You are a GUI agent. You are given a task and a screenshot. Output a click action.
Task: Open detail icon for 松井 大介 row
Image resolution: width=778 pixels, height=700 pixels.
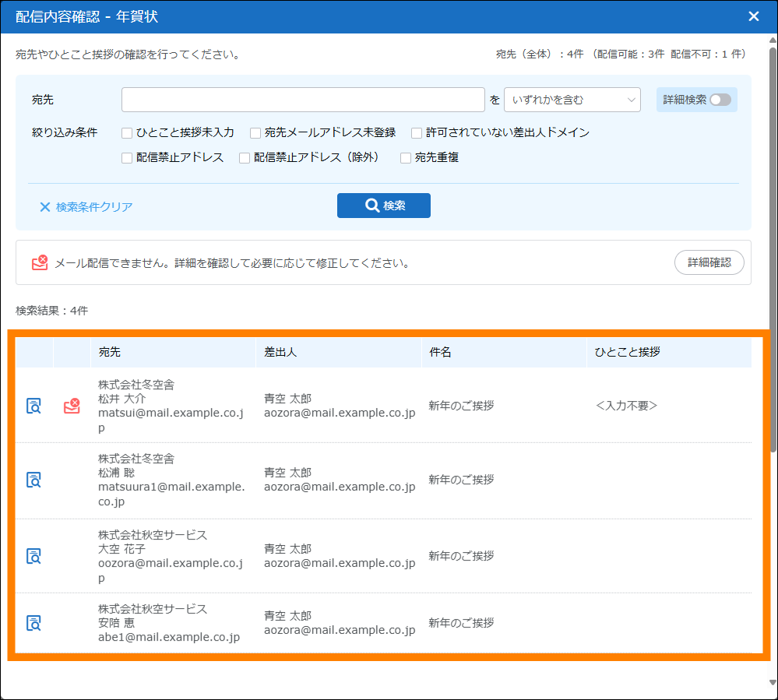coord(34,406)
